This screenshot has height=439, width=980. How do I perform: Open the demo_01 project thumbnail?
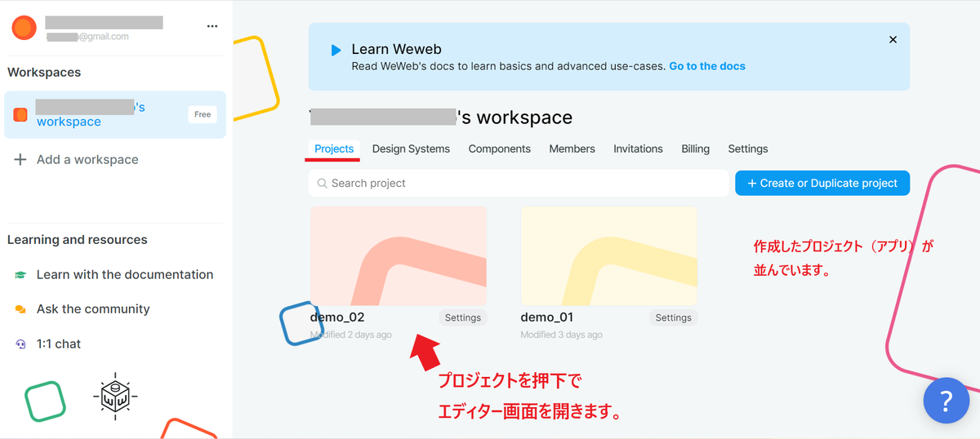[x=609, y=256]
